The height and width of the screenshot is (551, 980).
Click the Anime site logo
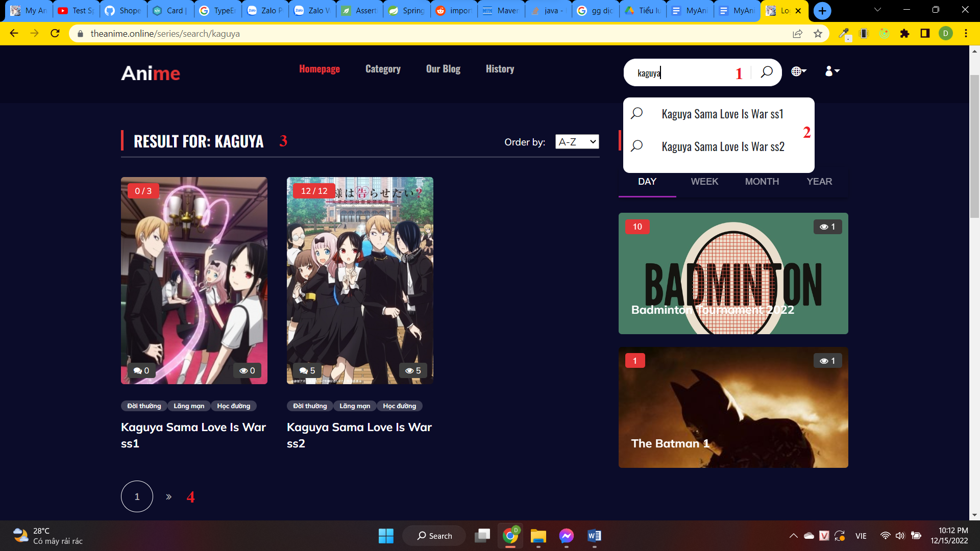[151, 73]
